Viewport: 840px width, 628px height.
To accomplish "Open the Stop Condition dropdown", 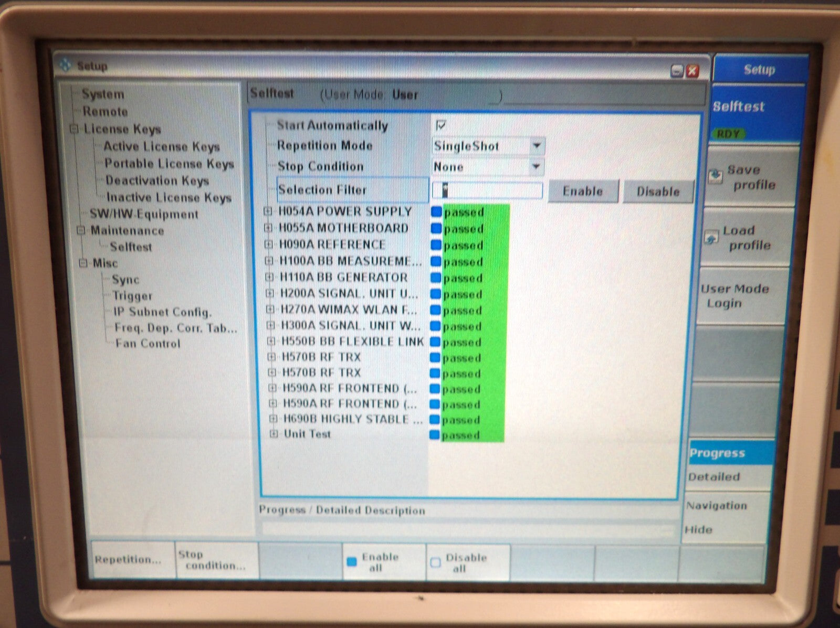I will coord(536,167).
